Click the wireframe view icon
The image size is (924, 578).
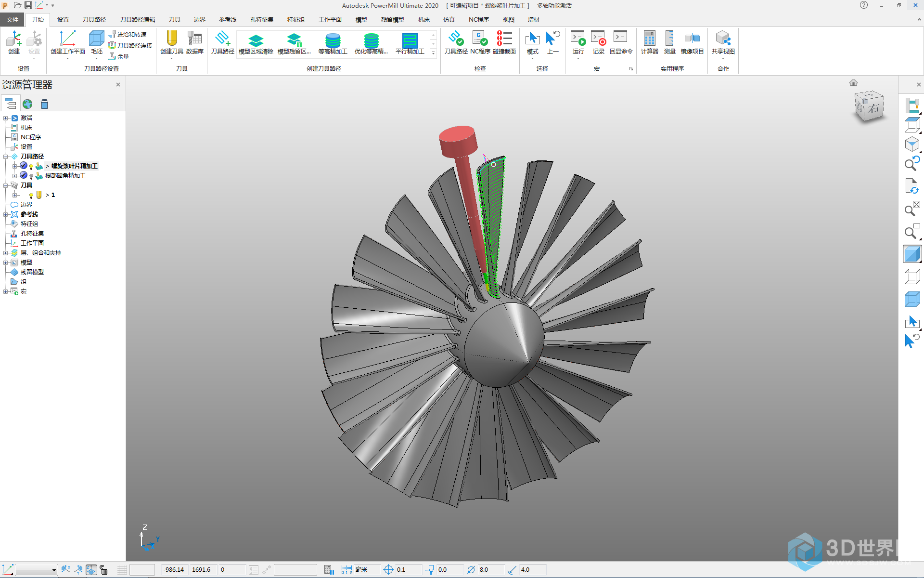[x=911, y=277]
